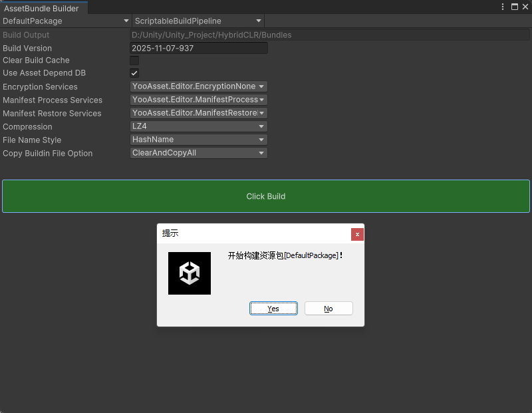Click the Build Output label
532x413 pixels.
pyautogui.click(x=26, y=35)
